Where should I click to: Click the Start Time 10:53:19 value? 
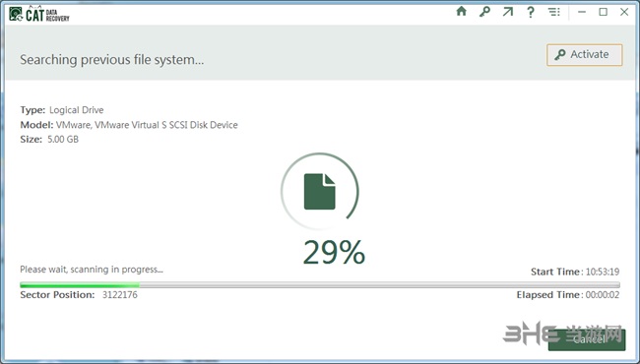click(603, 272)
